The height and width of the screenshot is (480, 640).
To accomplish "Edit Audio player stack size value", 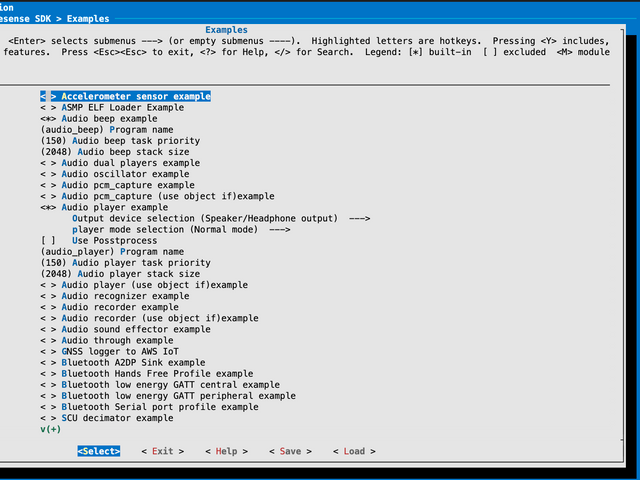I will point(120,273).
